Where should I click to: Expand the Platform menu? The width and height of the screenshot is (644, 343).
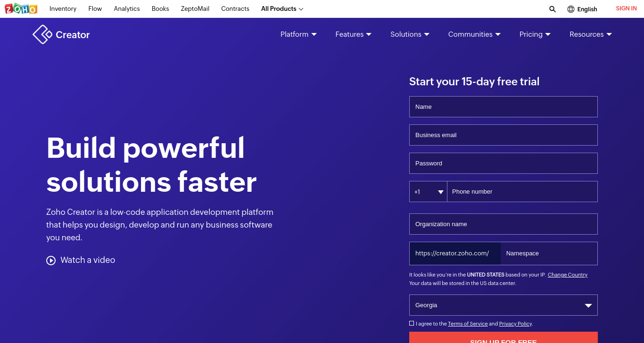(298, 34)
